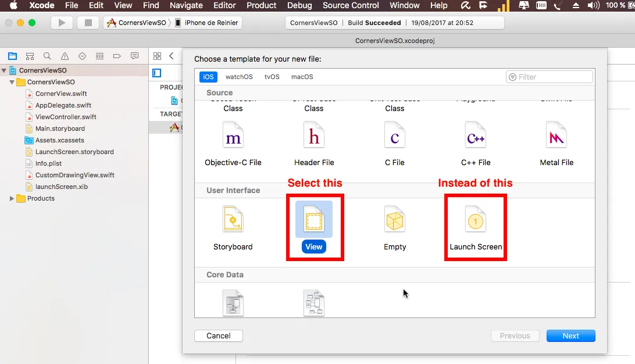Switch to the macOS platform tab
The height and width of the screenshot is (364, 635).
pos(302,77)
